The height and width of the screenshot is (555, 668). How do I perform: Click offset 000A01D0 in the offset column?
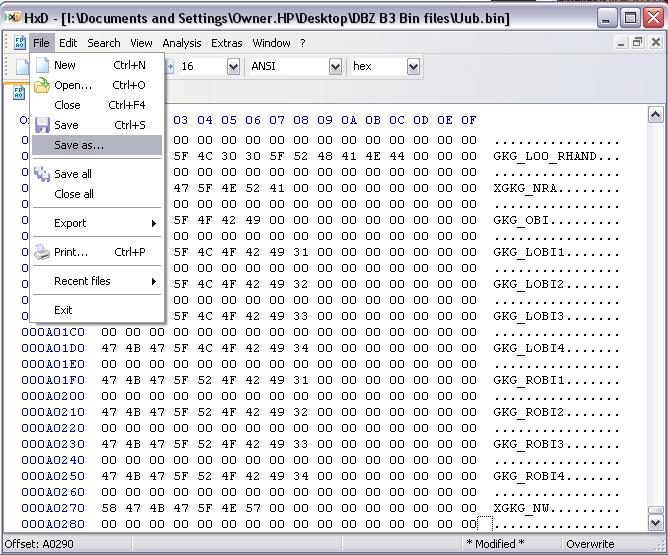[x=53, y=348]
